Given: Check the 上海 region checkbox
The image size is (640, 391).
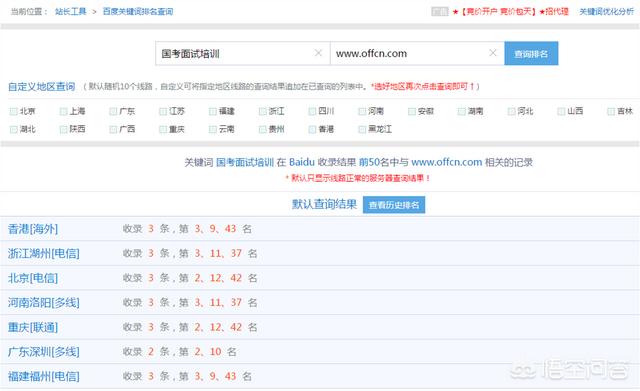Looking at the screenshot, I should tap(63, 111).
